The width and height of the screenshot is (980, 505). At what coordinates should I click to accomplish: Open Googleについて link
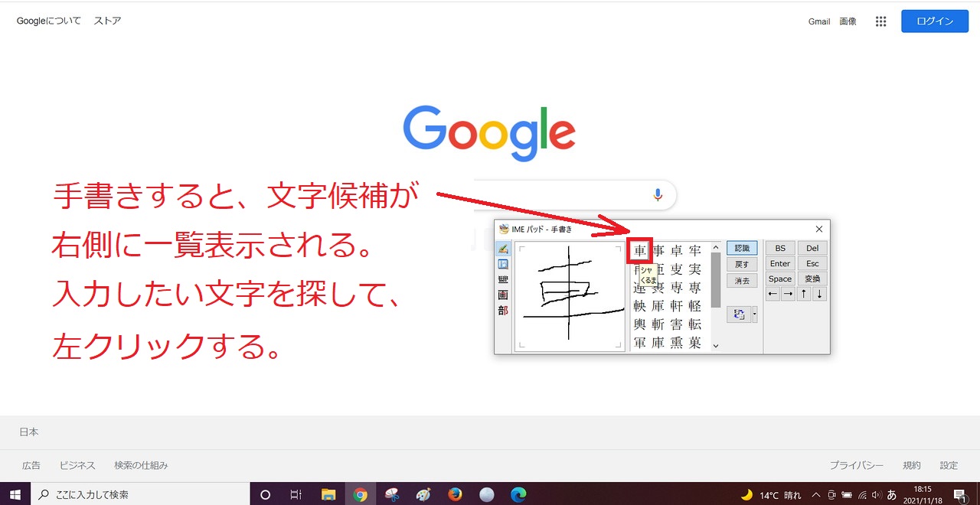(x=49, y=21)
